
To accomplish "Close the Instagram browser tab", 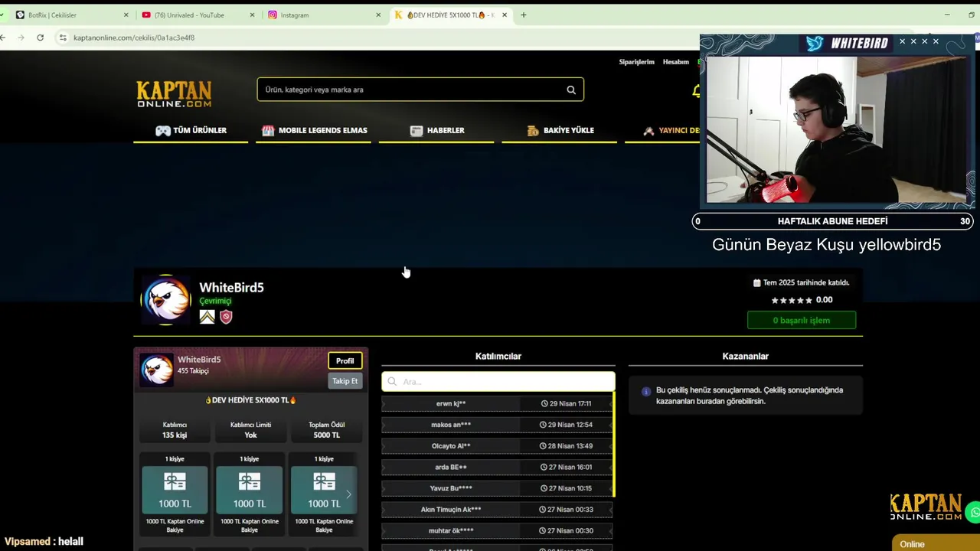I will (378, 15).
